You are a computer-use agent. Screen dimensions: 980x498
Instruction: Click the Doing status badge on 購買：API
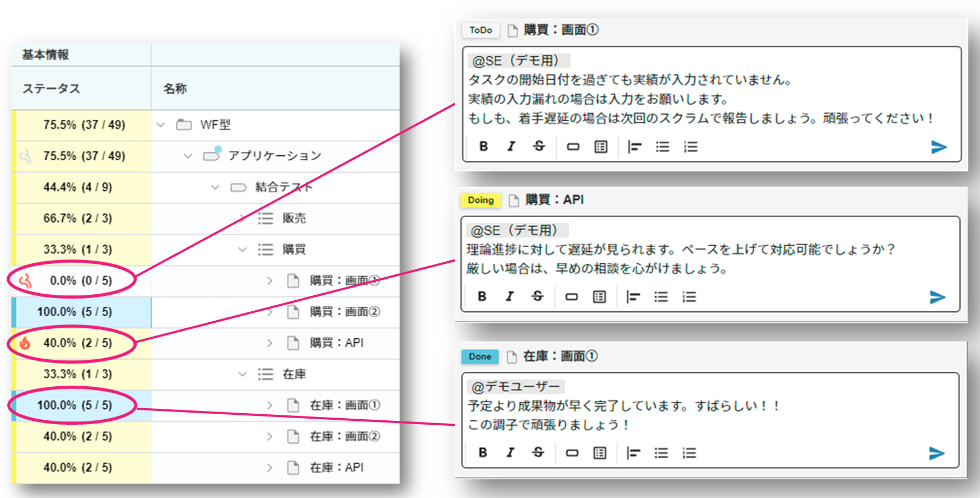tap(480, 201)
